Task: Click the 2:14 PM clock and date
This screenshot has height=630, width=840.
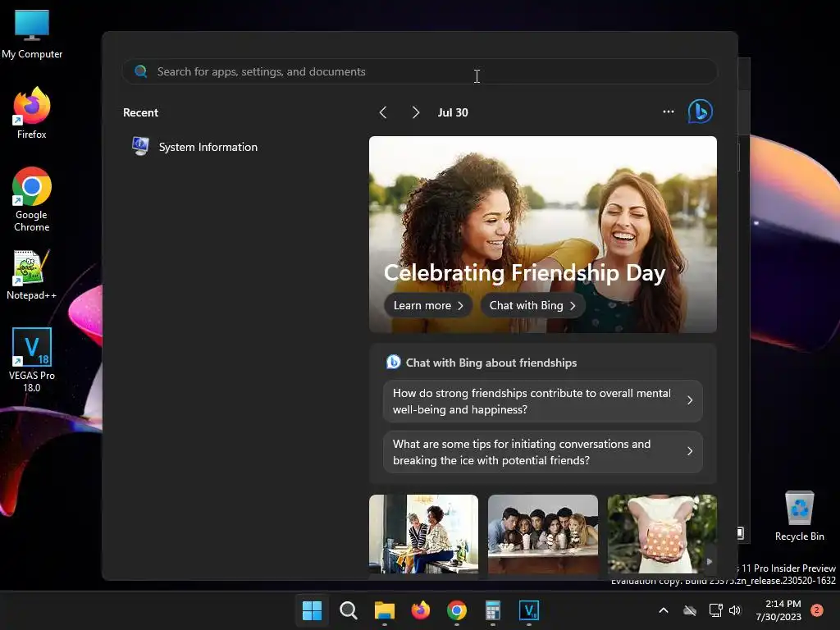Action: (778, 610)
